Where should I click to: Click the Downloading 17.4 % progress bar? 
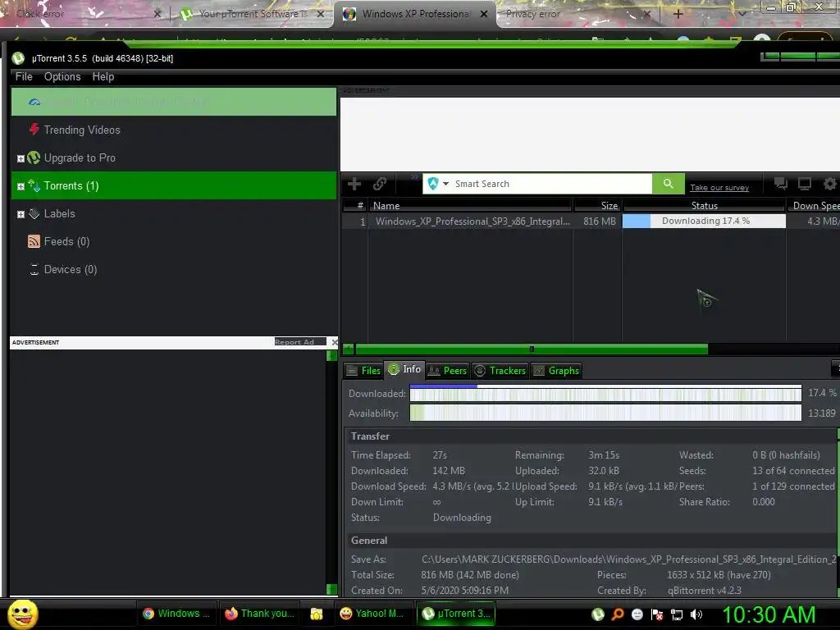[704, 221]
